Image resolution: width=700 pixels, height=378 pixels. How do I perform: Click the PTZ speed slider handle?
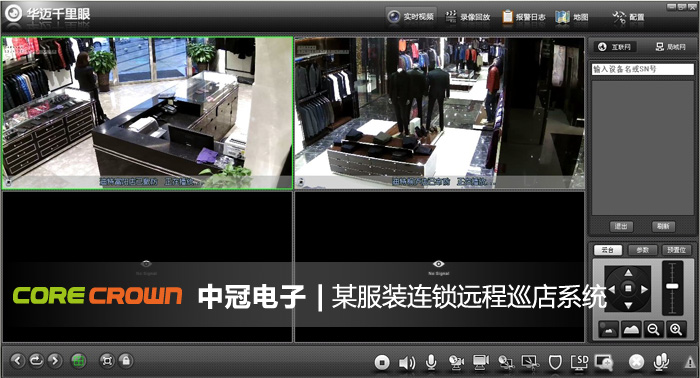click(672, 286)
